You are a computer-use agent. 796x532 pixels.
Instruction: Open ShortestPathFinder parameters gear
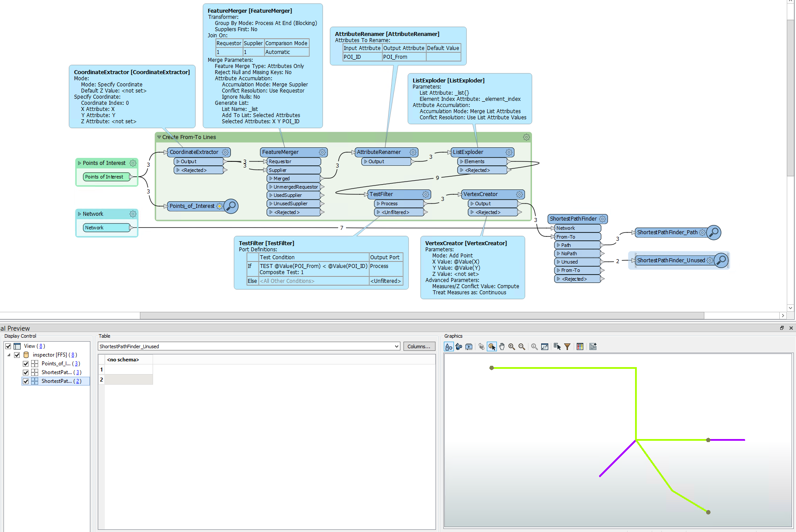click(603, 219)
